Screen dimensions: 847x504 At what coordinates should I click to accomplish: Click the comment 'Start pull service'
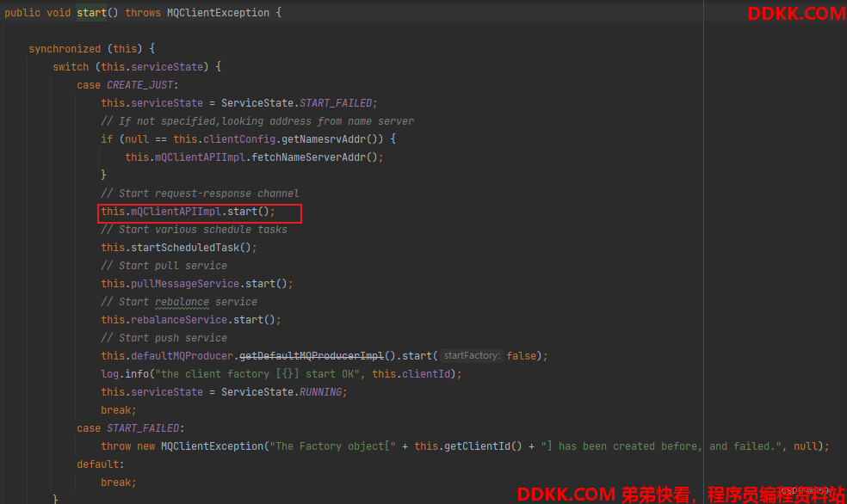[164, 266]
